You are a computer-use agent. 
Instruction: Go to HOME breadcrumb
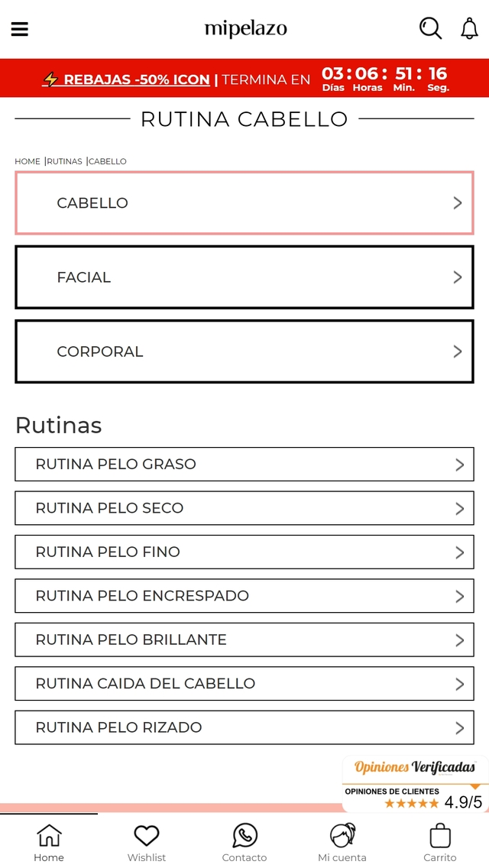28,161
